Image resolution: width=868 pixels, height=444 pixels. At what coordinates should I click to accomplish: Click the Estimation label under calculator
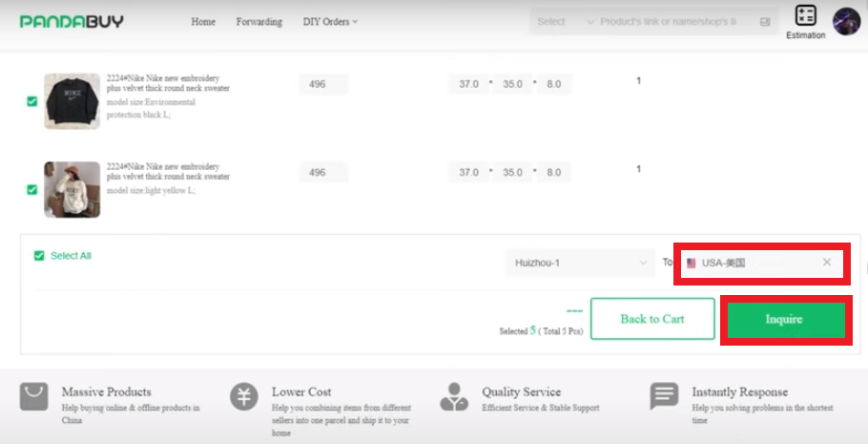click(805, 35)
